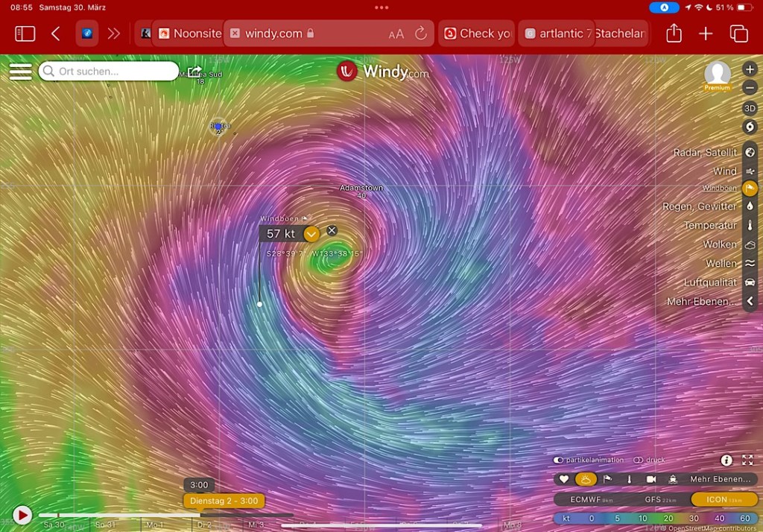
Task: Toggle the partikelanimation switch
Action: pyautogui.click(x=558, y=460)
